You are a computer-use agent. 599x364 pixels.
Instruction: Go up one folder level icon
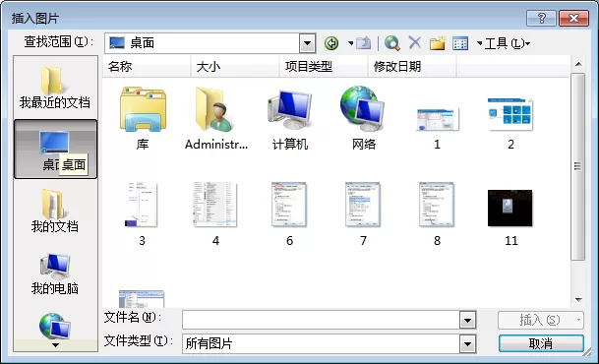click(x=363, y=43)
